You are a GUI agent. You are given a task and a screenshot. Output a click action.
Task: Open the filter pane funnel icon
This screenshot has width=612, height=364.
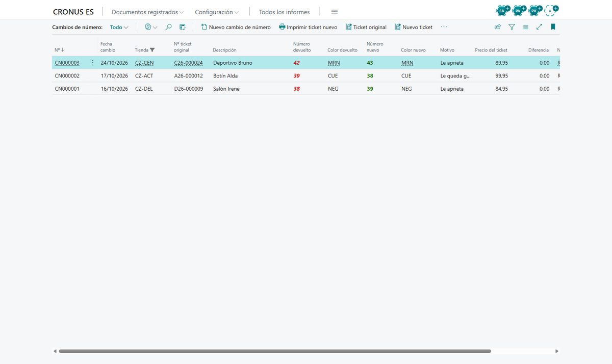tap(512, 27)
